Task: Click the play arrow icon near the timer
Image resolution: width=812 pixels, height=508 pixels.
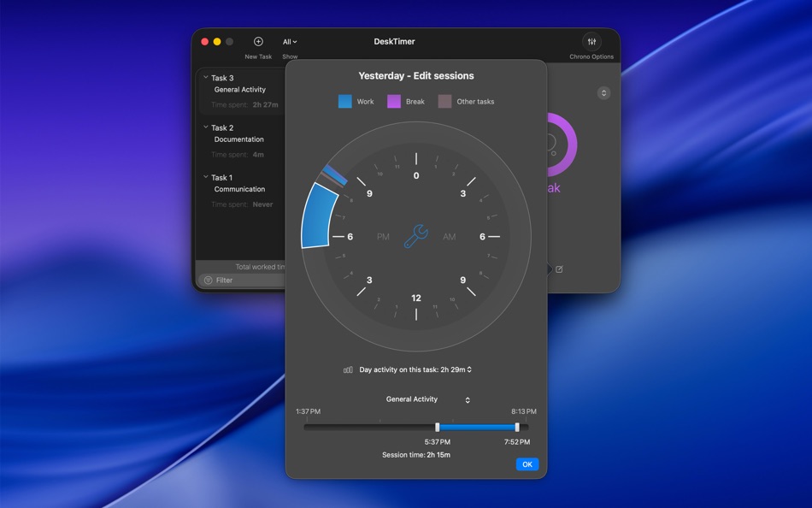Action: (548, 269)
